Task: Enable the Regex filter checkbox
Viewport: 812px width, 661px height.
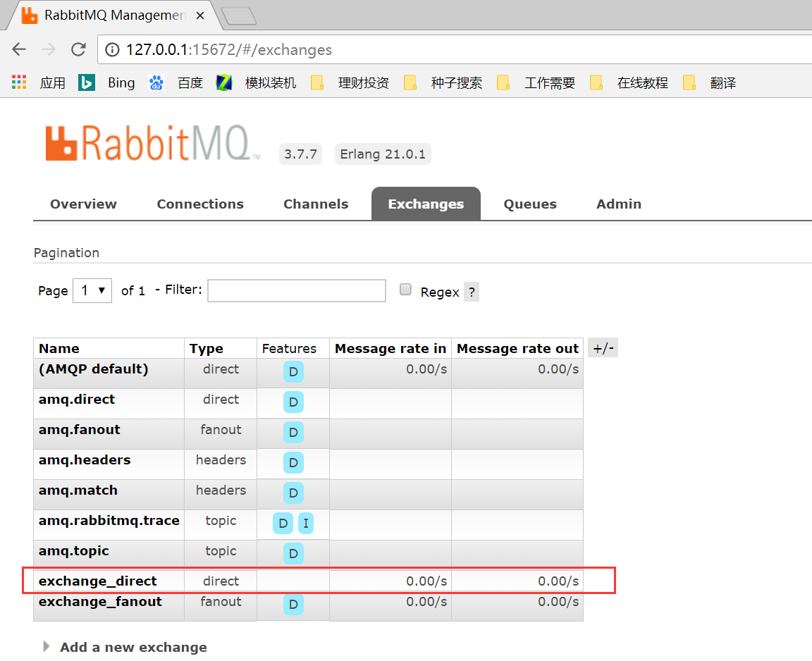Action: coord(405,290)
